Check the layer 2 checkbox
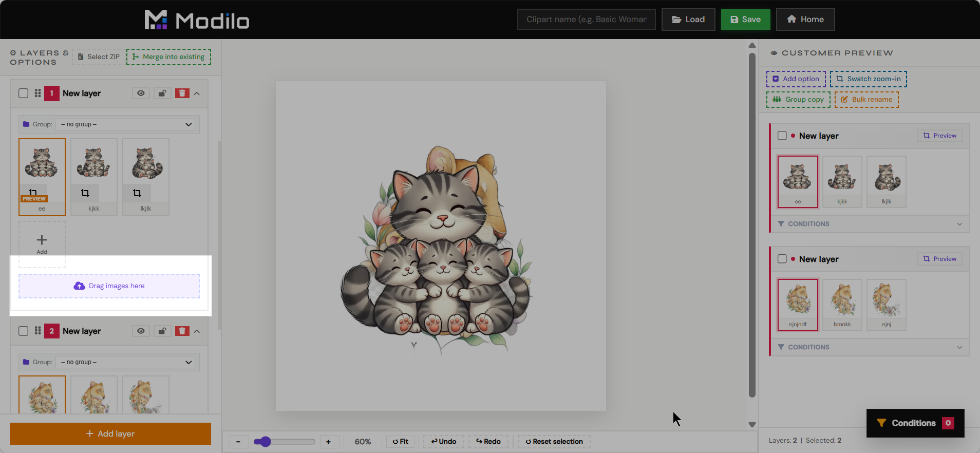The width and height of the screenshot is (980, 453). click(x=23, y=331)
